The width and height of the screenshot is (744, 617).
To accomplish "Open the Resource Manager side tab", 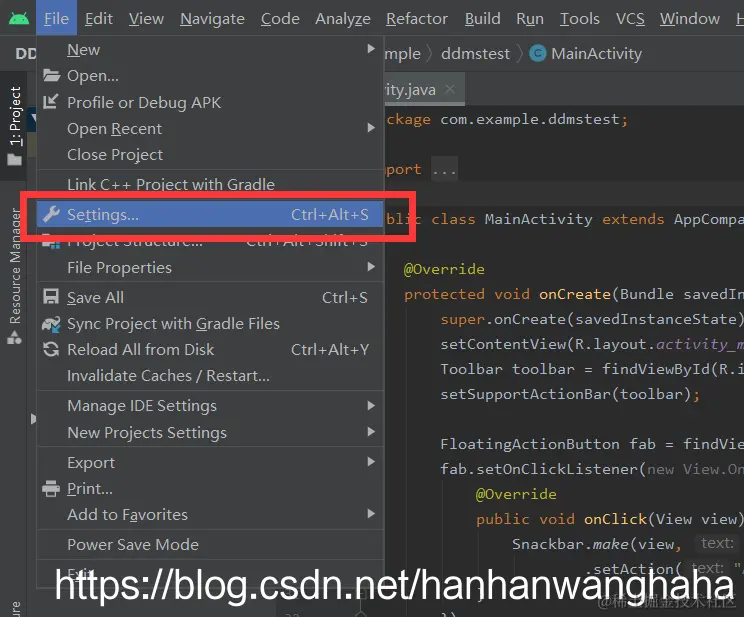I will [x=15, y=276].
